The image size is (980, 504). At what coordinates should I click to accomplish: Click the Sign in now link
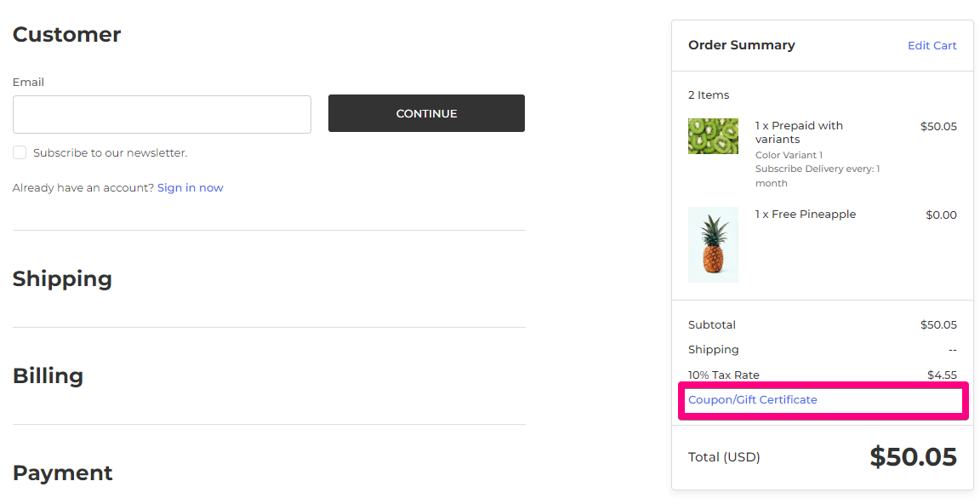(x=190, y=187)
